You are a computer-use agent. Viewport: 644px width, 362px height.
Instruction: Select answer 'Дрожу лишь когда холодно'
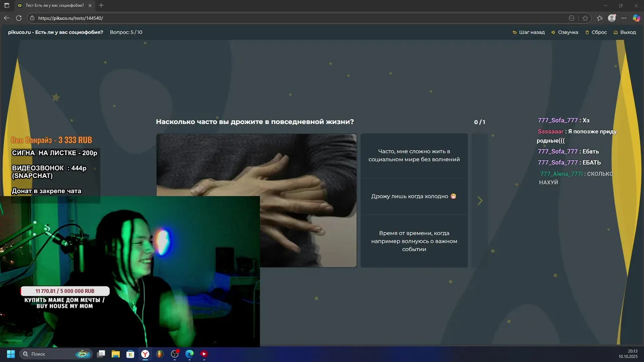414,197
